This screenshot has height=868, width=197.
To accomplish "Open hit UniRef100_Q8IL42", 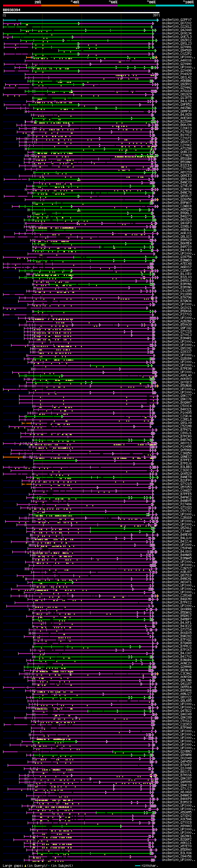I will click(177, 78).
